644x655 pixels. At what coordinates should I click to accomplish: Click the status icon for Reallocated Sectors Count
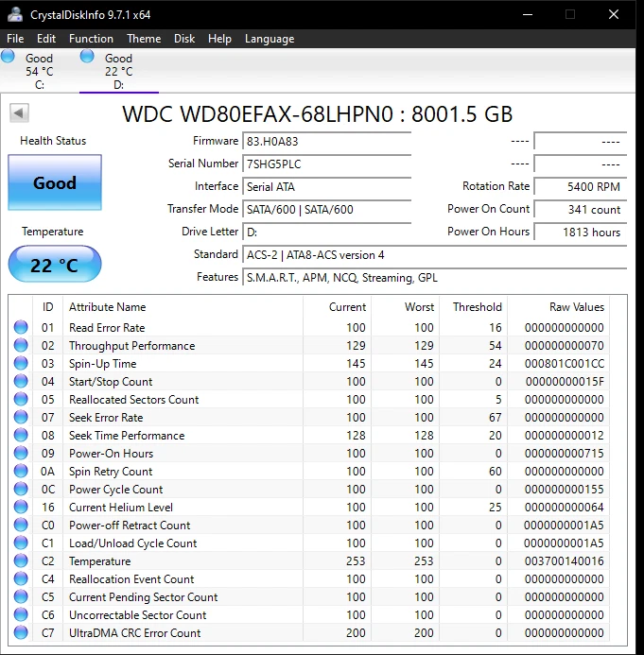pos(21,399)
